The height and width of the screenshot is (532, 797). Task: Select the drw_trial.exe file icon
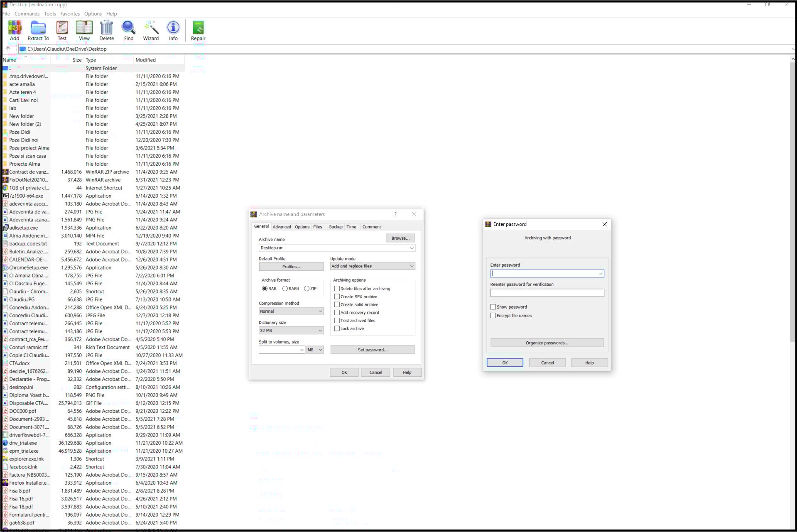(5, 443)
